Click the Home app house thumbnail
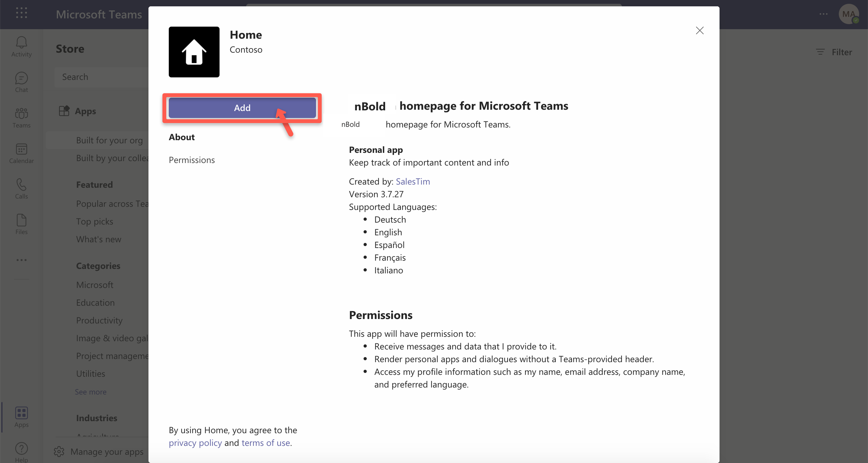This screenshot has width=868, height=463. (194, 52)
